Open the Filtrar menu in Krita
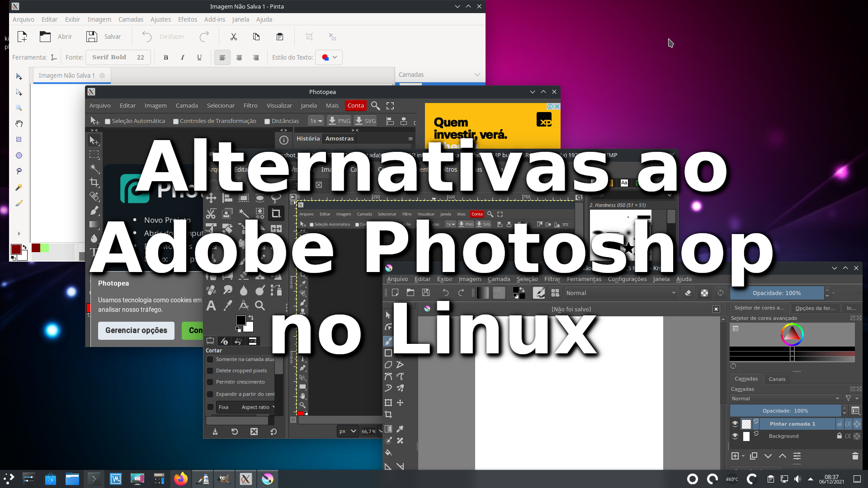This screenshot has width=868, height=488. click(x=552, y=279)
